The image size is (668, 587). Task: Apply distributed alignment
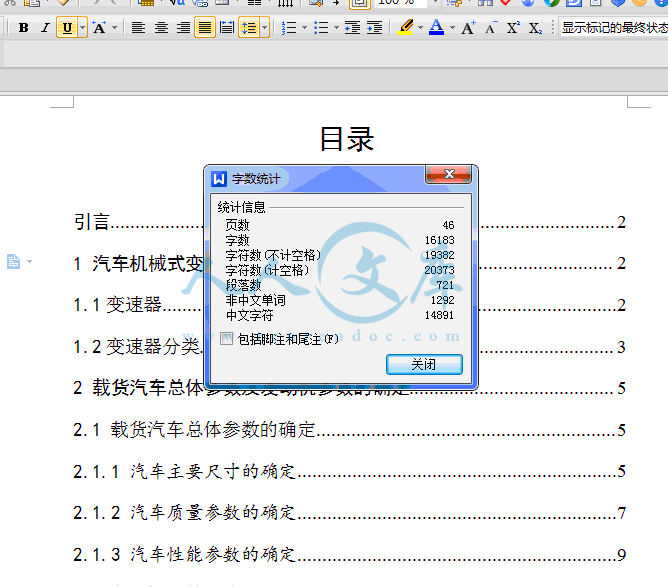(227, 28)
